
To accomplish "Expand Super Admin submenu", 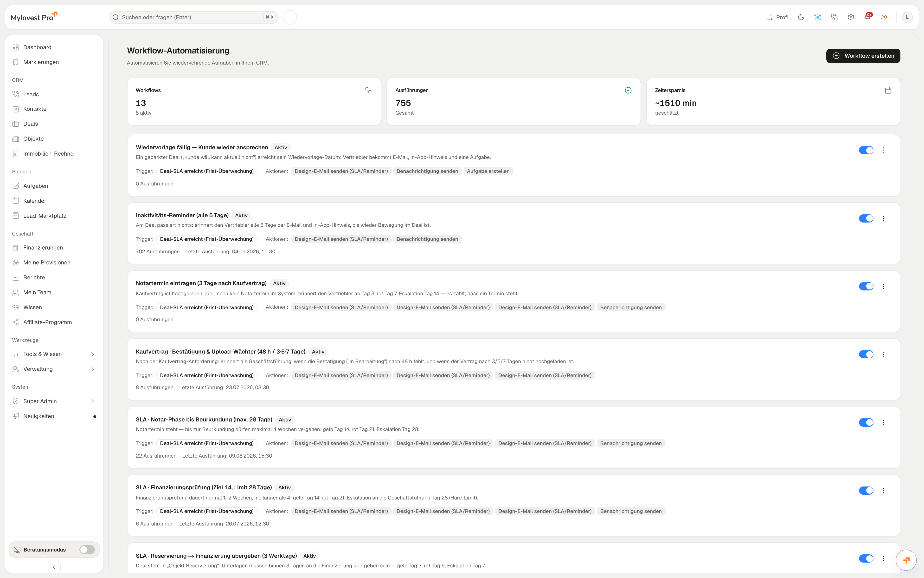I will click(54, 401).
